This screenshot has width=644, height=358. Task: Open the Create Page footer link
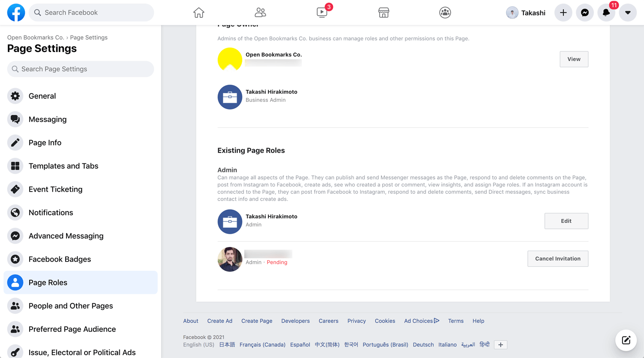pyautogui.click(x=257, y=321)
